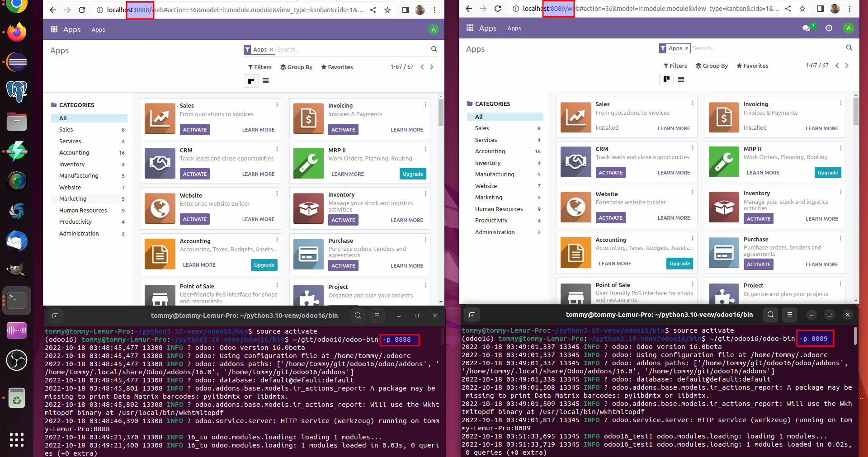Select kanban view in right Odoo window
The height and width of the screenshot is (457, 868).
[x=666, y=80]
